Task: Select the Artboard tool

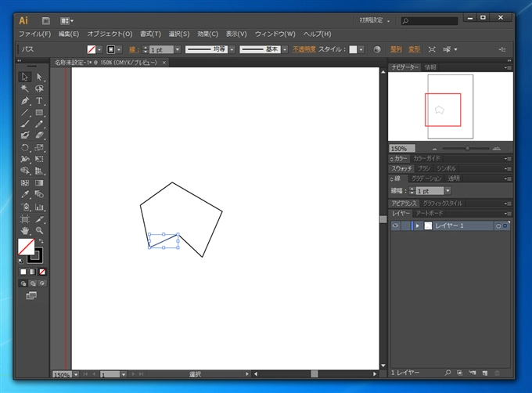Action: pos(25,219)
